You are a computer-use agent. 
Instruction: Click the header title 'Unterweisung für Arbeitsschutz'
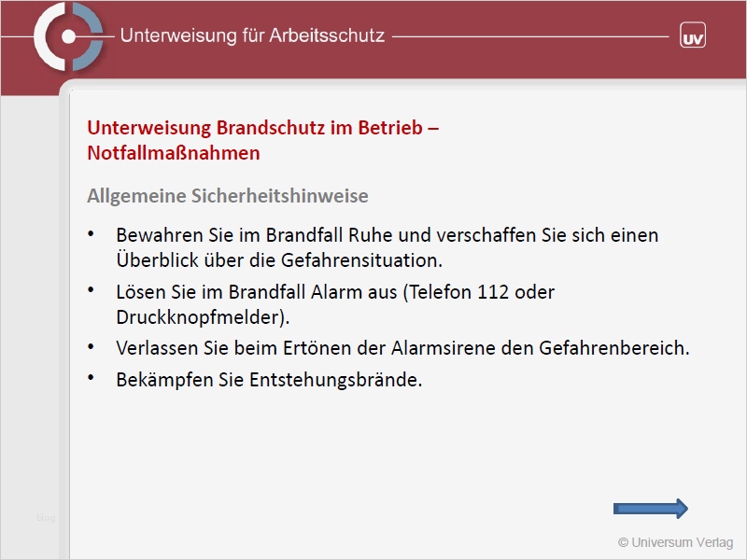[x=252, y=36]
